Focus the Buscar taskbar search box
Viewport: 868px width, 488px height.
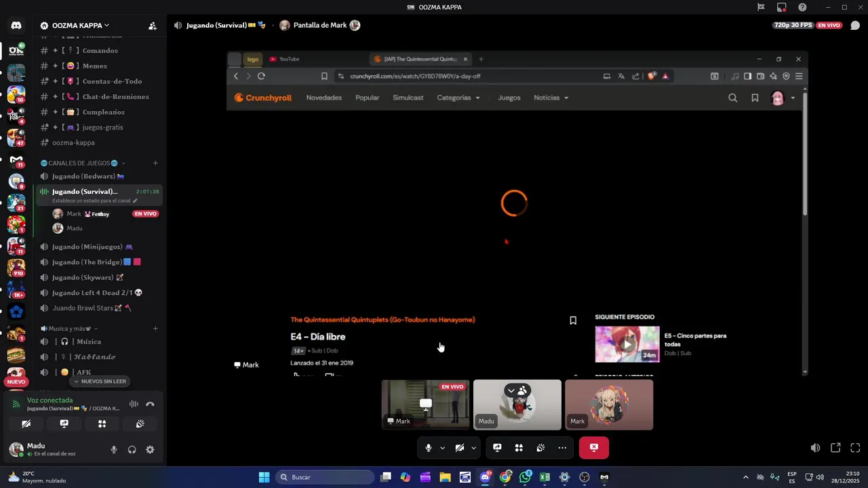click(325, 477)
